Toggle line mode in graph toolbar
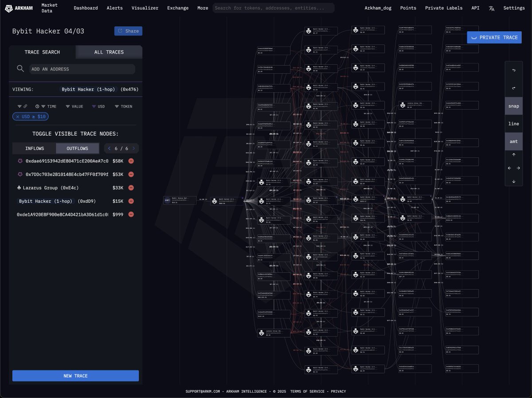 click(x=513, y=124)
